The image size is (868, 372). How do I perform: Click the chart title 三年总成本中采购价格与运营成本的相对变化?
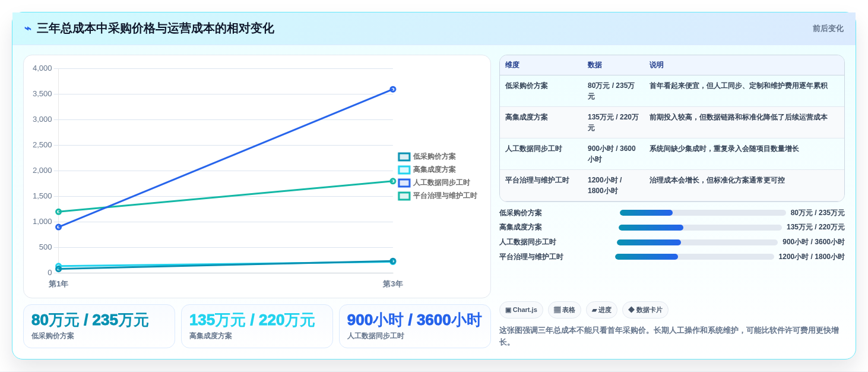(156, 29)
